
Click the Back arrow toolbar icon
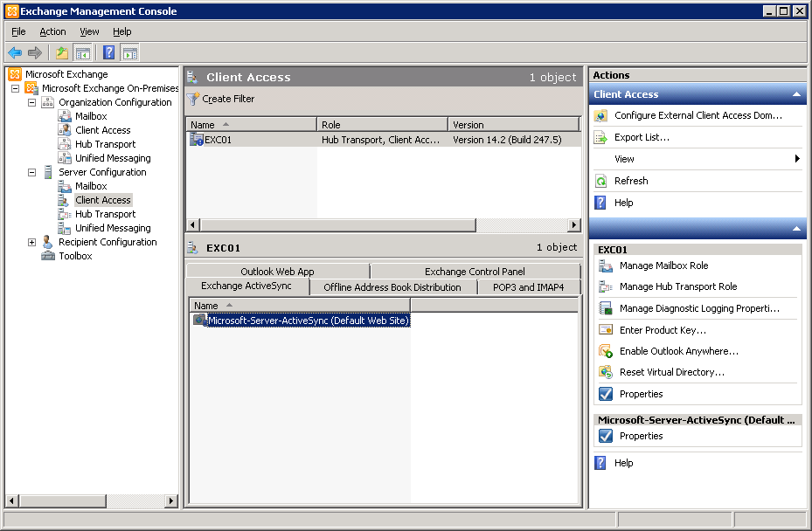point(15,52)
